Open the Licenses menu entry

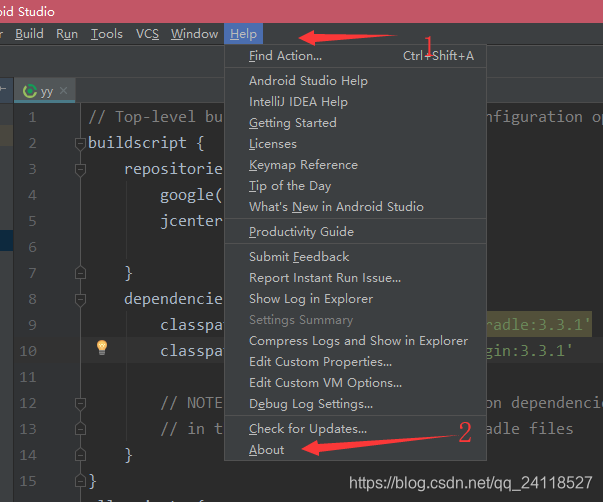pyautogui.click(x=355, y=144)
